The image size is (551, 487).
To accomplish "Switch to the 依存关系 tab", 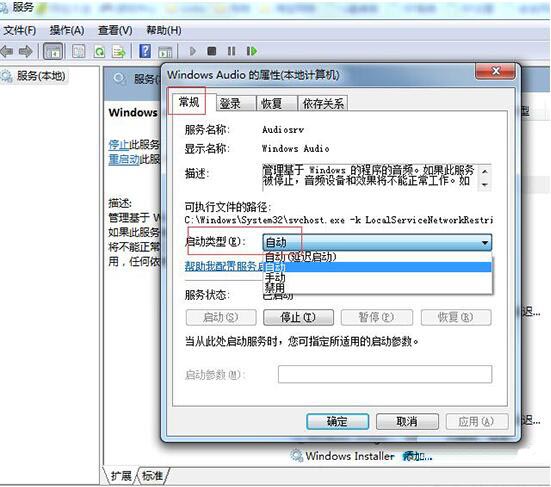I will (x=323, y=103).
